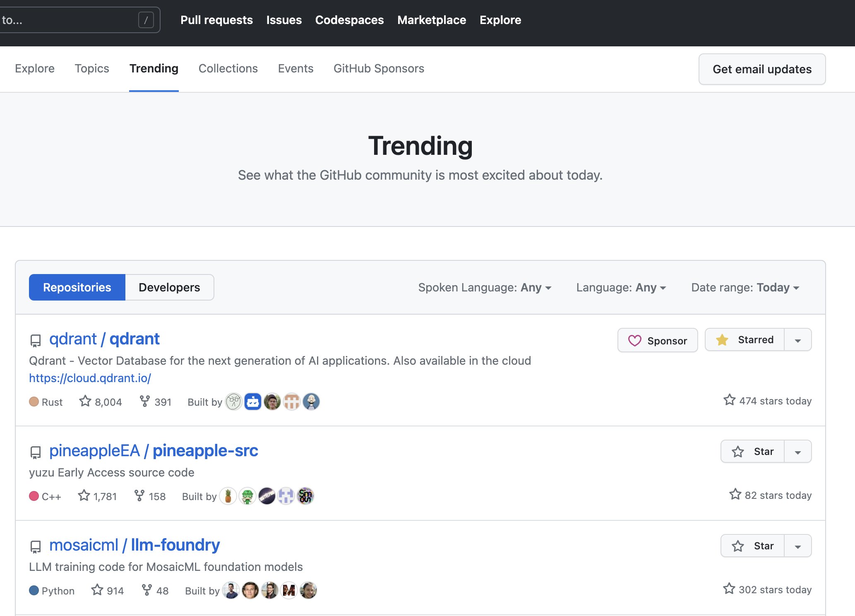Click the Python language color dot
This screenshot has height=616, width=855.
[34, 590]
